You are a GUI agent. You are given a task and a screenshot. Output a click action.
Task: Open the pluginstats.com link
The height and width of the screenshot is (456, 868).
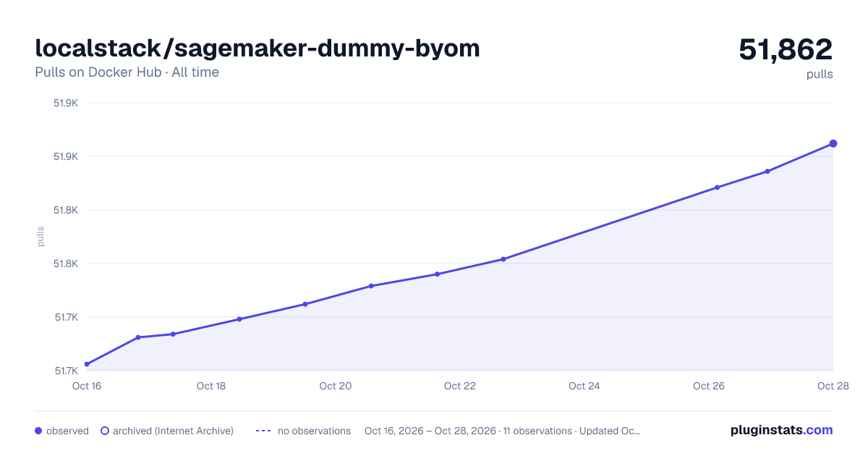pyautogui.click(x=781, y=430)
